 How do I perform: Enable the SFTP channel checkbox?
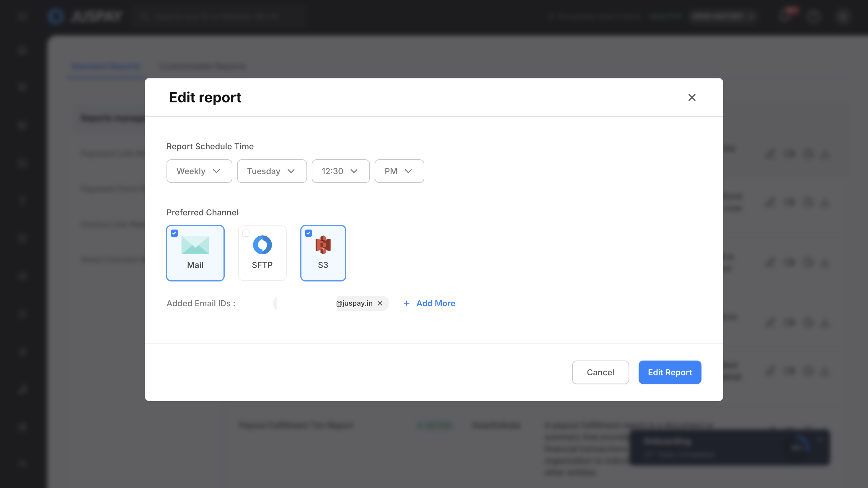click(x=246, y=233)
